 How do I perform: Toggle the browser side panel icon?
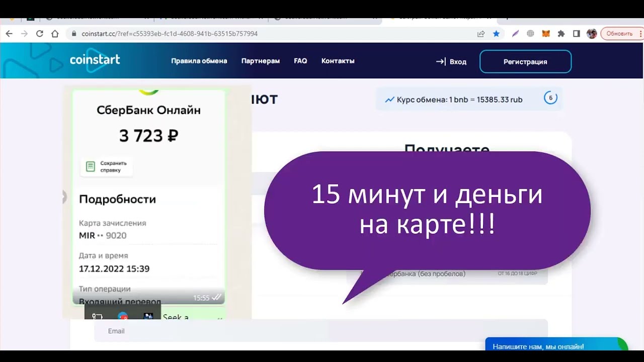point(577,34)
